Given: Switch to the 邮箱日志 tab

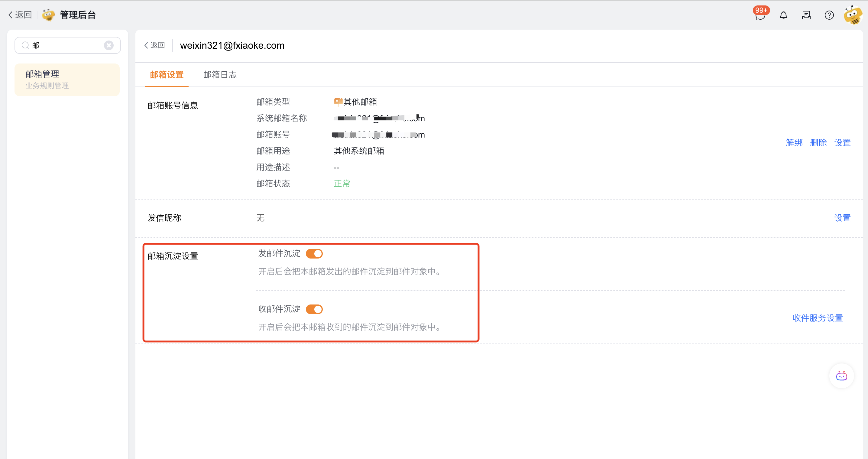Looking at the screenshot, I should tap(220, 74).
